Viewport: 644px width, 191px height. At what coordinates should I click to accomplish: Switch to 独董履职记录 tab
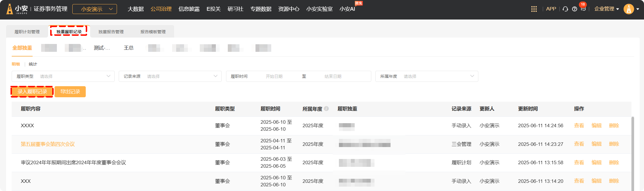69,31
